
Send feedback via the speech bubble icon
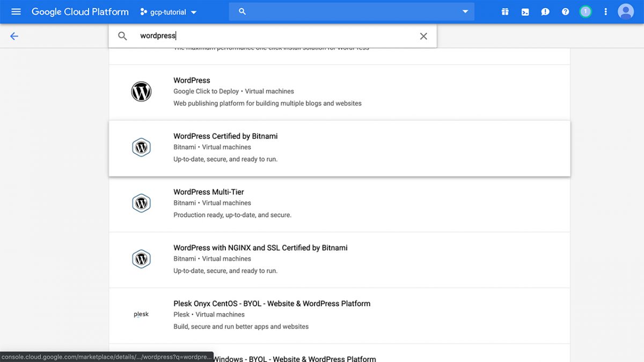coord(545,11)
